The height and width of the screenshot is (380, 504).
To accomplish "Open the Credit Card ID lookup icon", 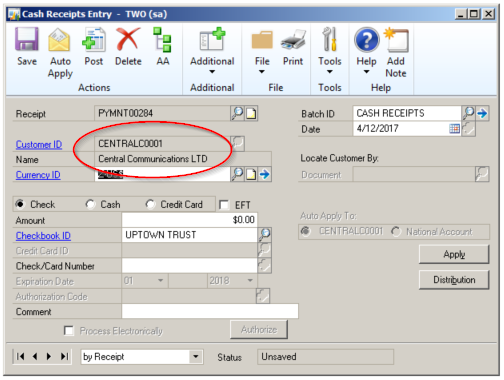I will (x=265, y=250).
